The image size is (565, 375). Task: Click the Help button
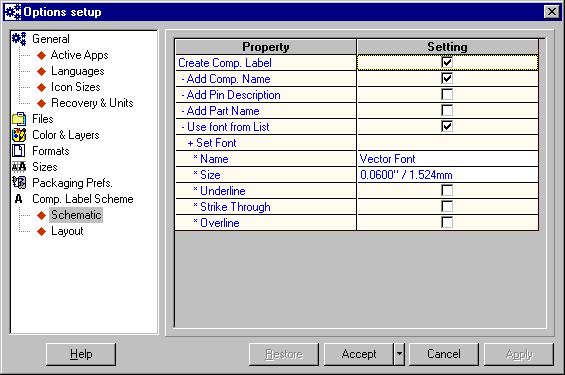coord(81,354)
